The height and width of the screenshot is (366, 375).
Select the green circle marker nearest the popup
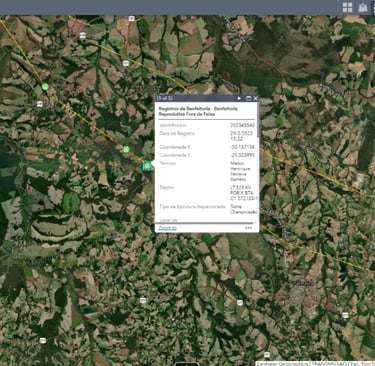click(x=126, y=149)
